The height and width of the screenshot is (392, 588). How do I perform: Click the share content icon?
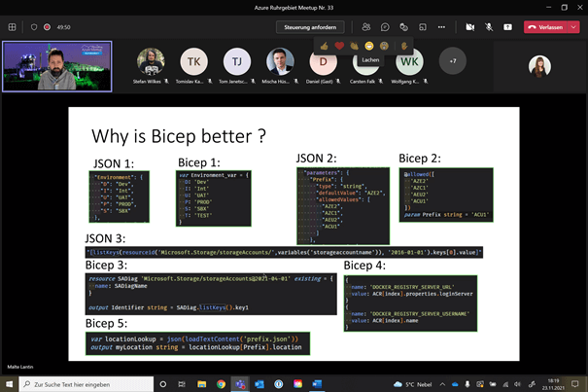507,27
